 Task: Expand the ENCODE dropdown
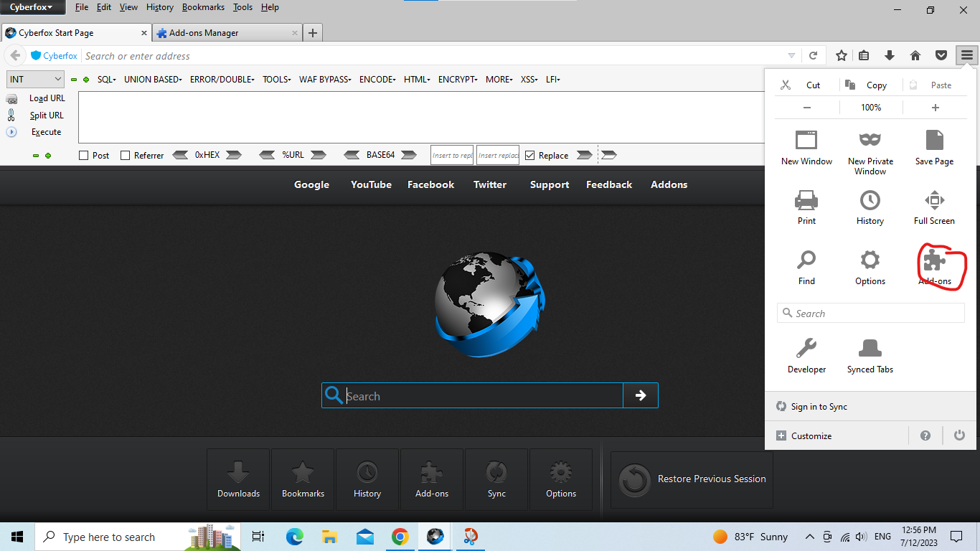click(377, 79)
